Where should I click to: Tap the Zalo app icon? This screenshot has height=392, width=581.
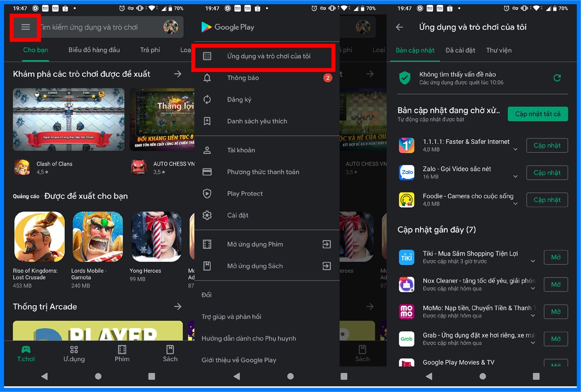tap(406, 173)
